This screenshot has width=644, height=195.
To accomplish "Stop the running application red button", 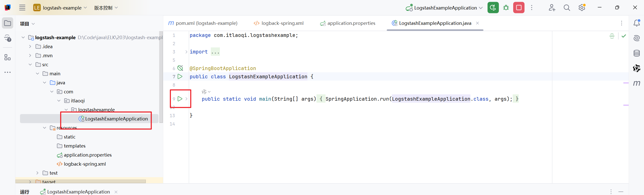I will [519, 8].
